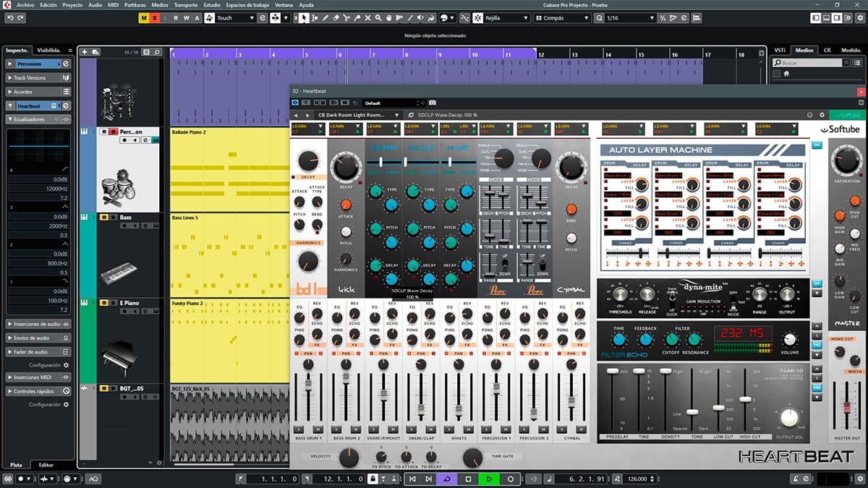868x488 pixels.
Task: Click the Fader de audio section header
Action: click(x=39, y=351)
